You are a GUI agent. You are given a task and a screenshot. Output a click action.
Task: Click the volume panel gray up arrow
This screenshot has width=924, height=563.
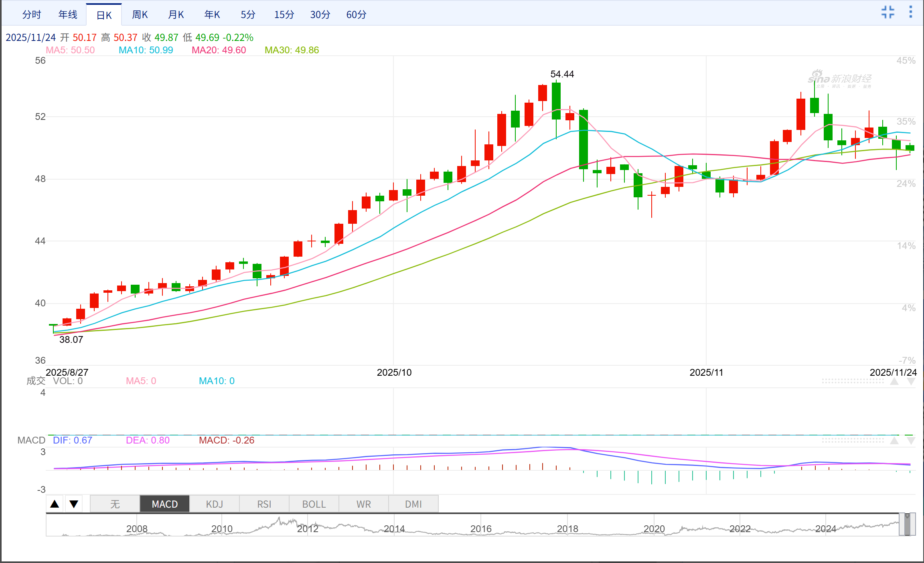click(x=894, y=381)
